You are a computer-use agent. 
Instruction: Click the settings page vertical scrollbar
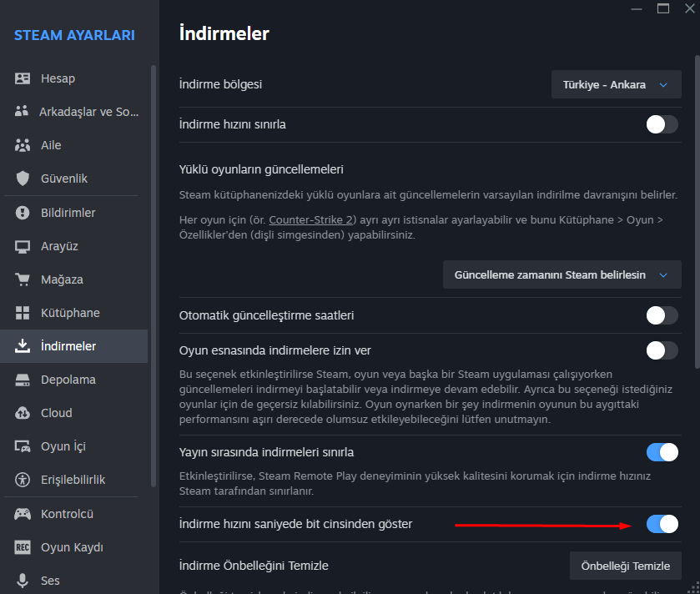697,209
